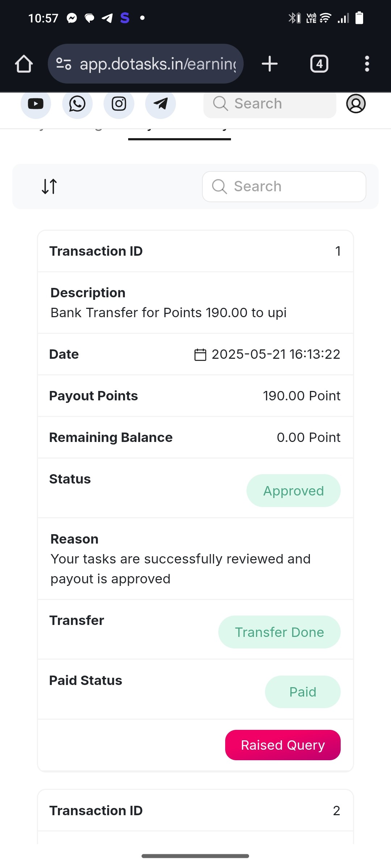Focus the header Search field
Screen dimensions: 391x868
point(270,104)
